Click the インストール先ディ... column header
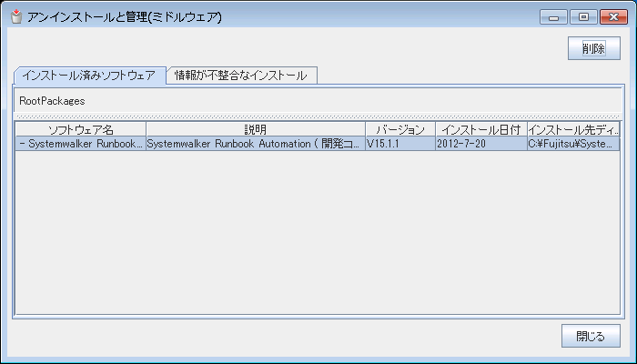The width and height of the screenshot is (637, 364). pyautogui.click(x=573, y=129)
